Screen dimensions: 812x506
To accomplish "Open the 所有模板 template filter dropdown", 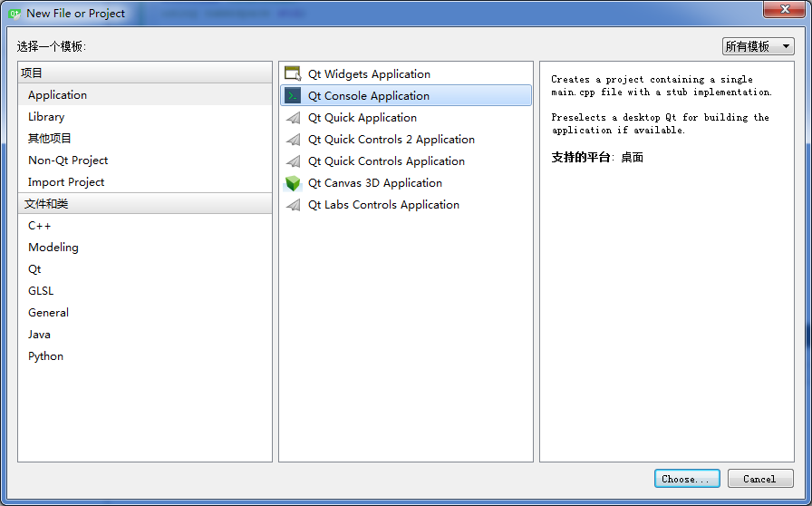I will pyautogui.click(x=759, y=46).
